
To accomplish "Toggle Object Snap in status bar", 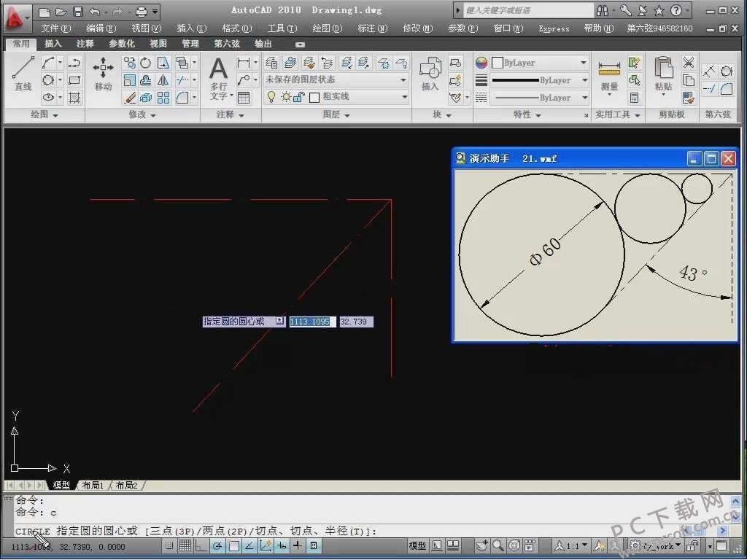I will click(x=233, y=545).
